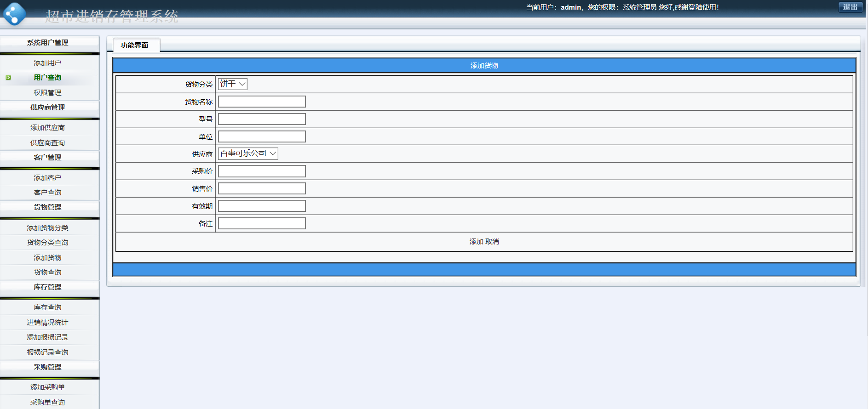868x409 pixels.
Task: Focus the 型号 input field
Action: pyautogui.click(x=262, y=119)
